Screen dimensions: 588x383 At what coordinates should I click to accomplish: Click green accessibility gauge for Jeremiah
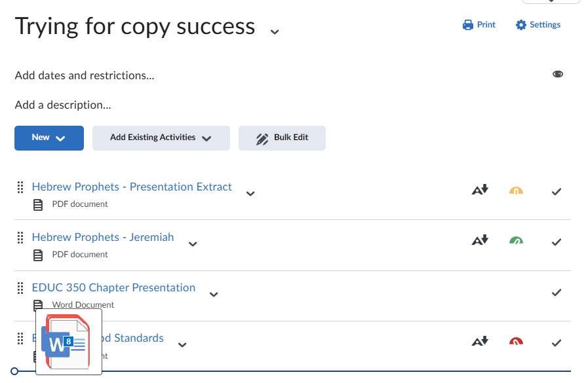tap(517, 241)
